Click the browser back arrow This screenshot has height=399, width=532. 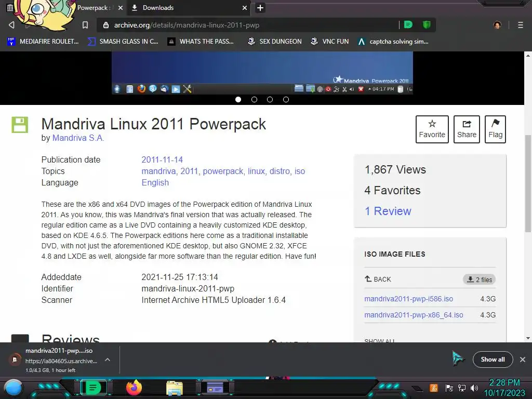click(11, 25)
